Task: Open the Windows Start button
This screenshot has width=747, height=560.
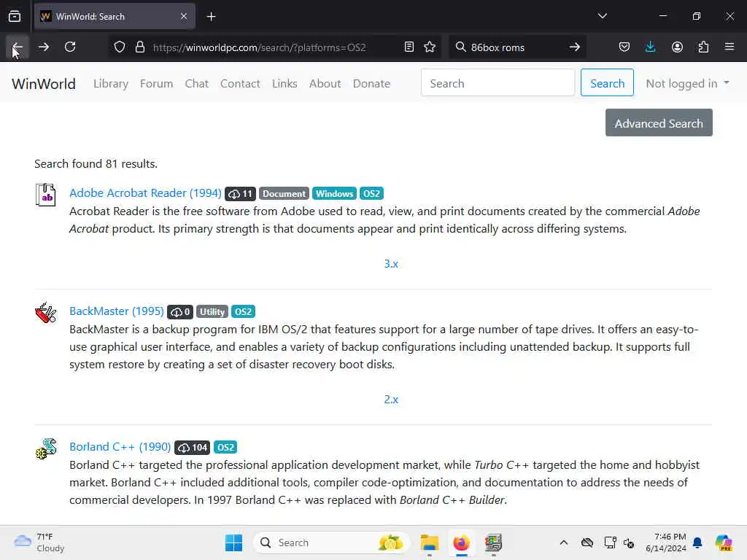Action: [233, 542]
